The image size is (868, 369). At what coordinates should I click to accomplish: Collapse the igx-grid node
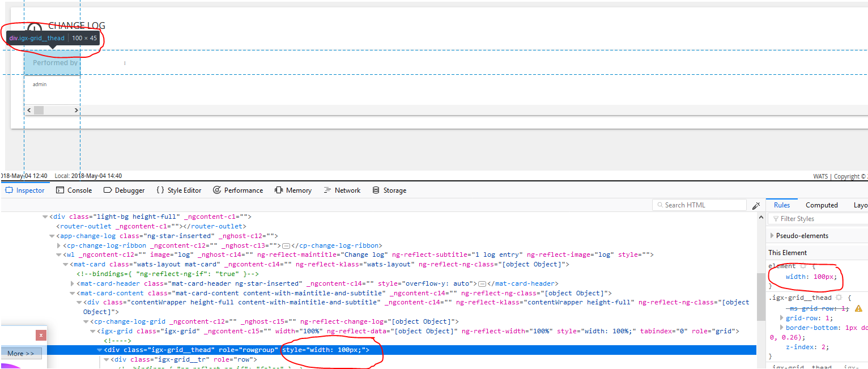pos(93,331)
